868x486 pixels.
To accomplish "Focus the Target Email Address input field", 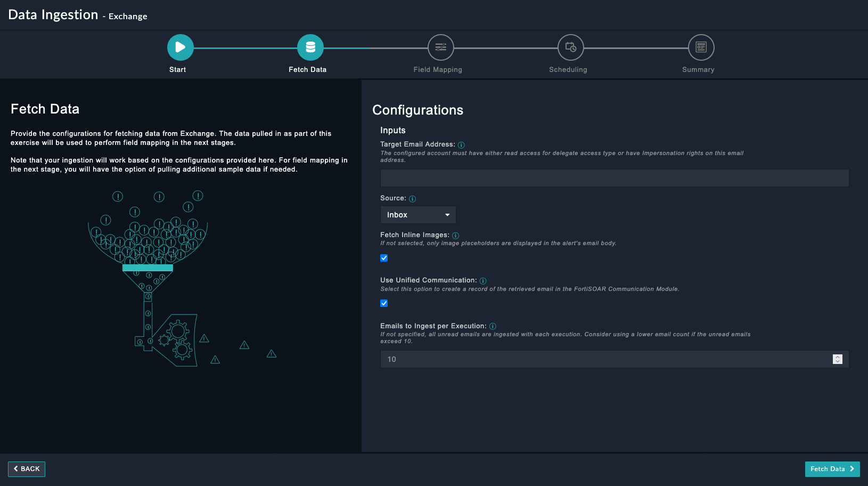I will point(614,178).
